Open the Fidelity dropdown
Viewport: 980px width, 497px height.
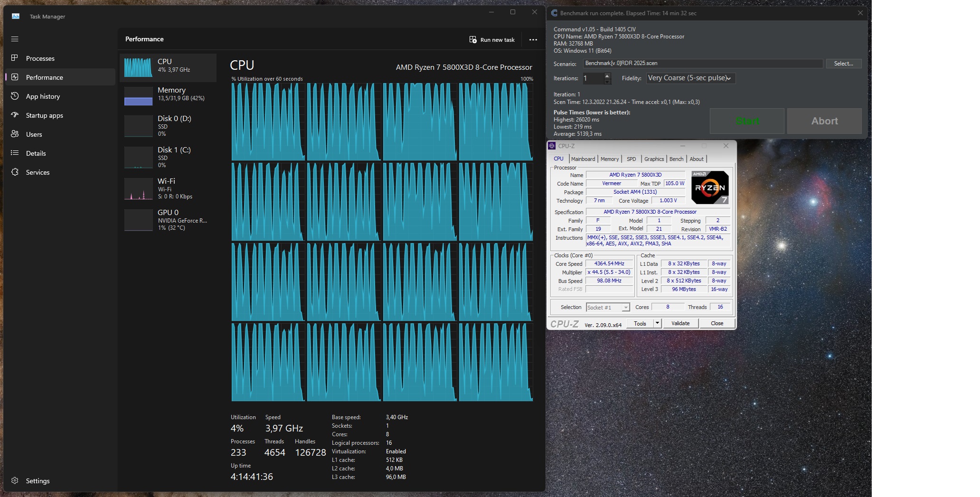[x=691, y=78]
